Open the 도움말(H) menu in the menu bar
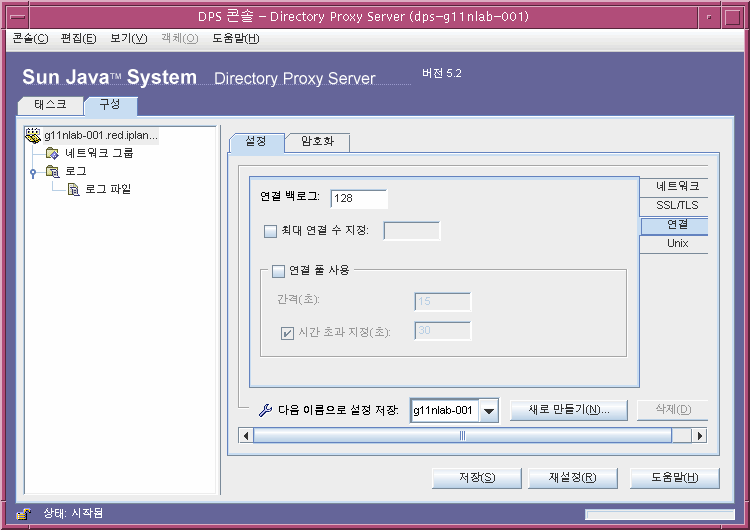 pyautogui.click(x=236, y=39)
